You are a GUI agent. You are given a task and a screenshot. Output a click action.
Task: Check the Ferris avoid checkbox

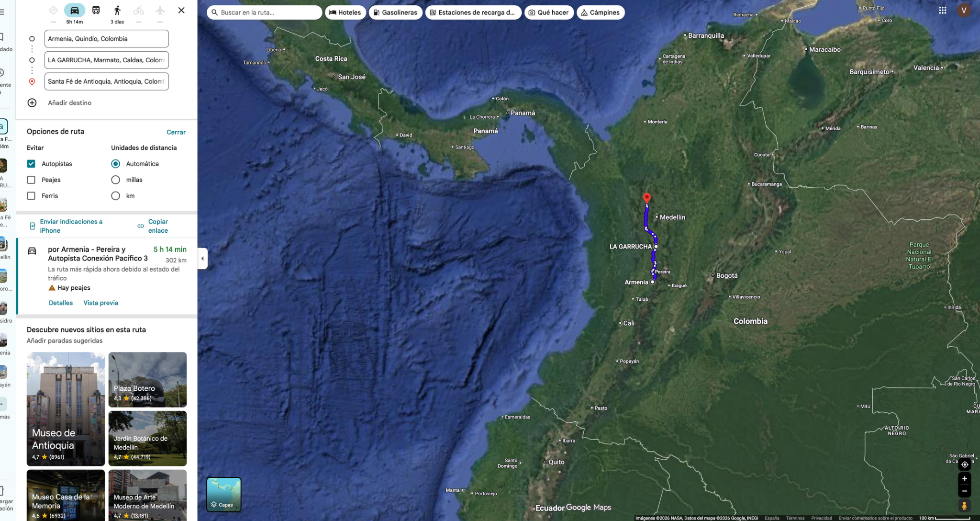31,196
